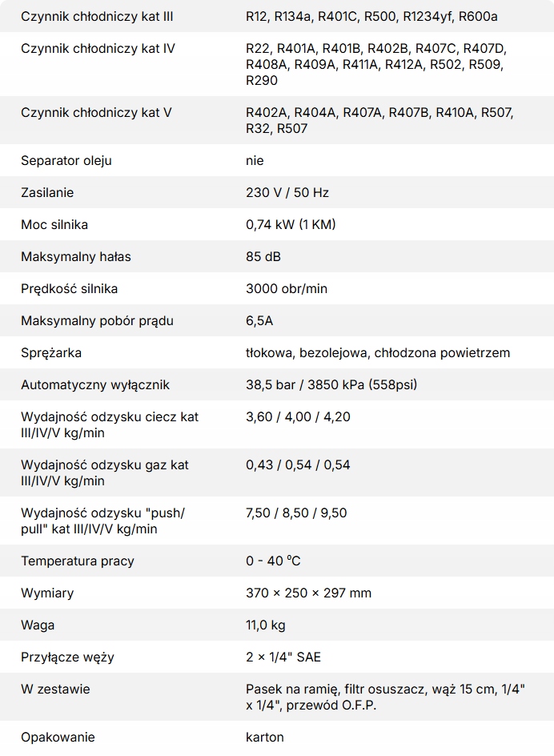554x756 pixels.
Task: Click the '3,60 / 4,00 / 4,20' value
Action: [298, 417]
